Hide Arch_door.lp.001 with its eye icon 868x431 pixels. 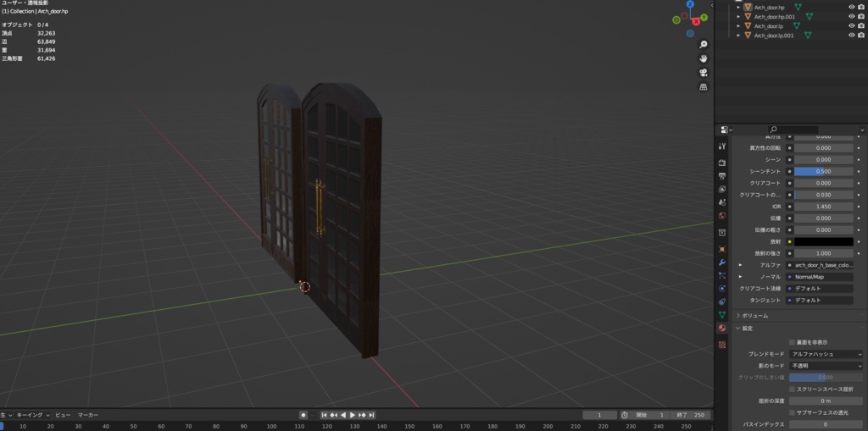click(x=851, y=36)
